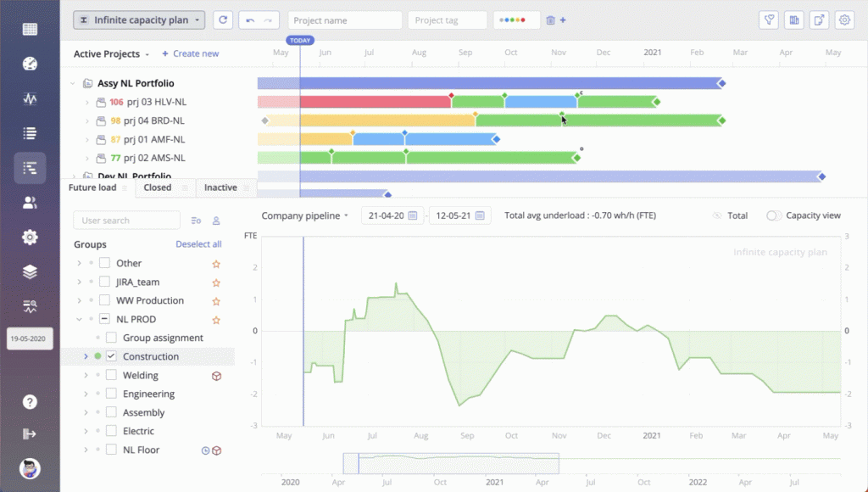Switch on the Capacity view toggle

pos(772,215)
